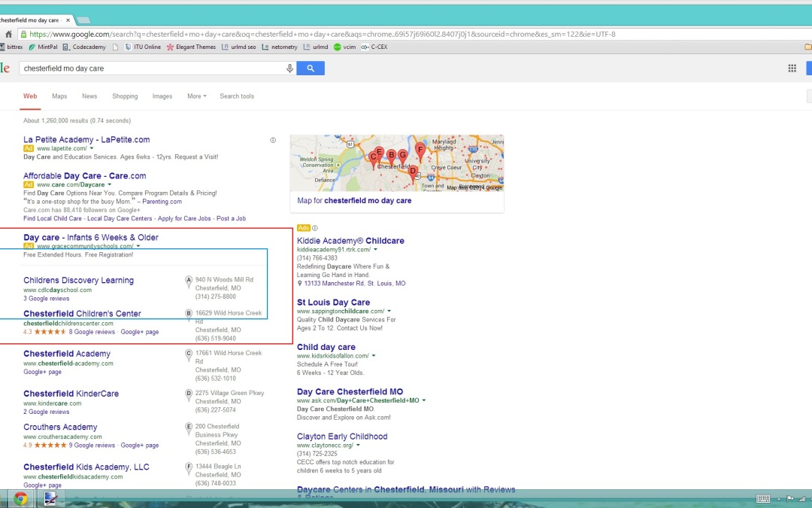
Task: Open the netometry bookmark
Action: (280, 47)
